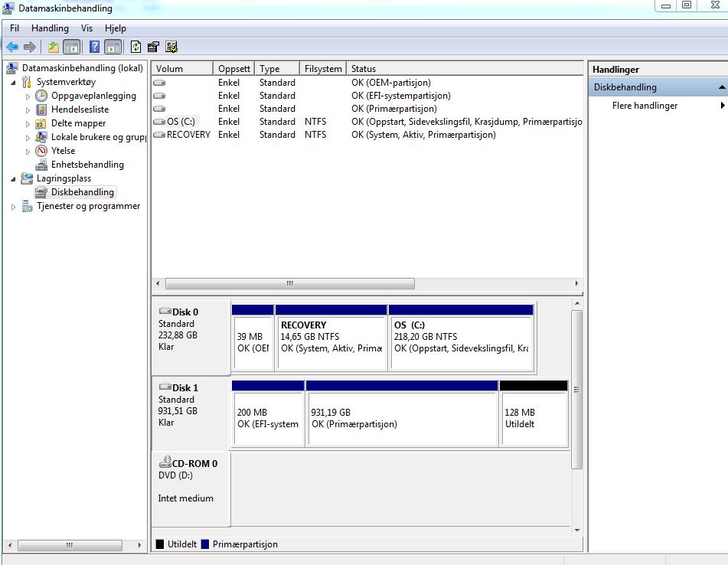Select the OK (OEM-partisjon) volume row
This screenshot has height=565, width=728.
pos(367,83)
